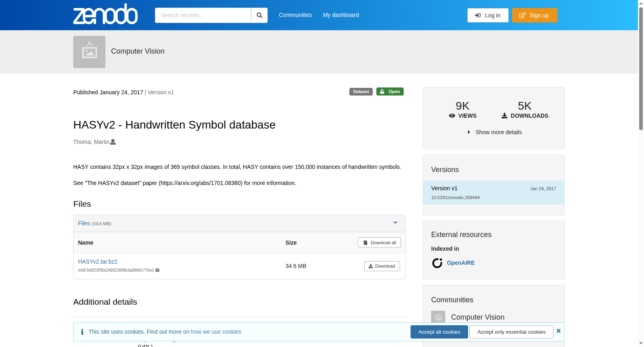Image resolution: width=644 pixels, height=347 pixels.
Task: Click the DOI 10.5281/zenodo.259444
Action: pyautogui.click(x=455, y=197)
